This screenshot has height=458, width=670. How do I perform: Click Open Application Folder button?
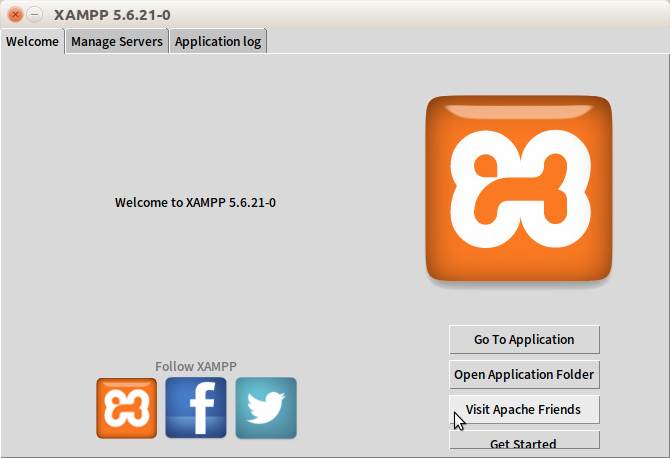524,375
